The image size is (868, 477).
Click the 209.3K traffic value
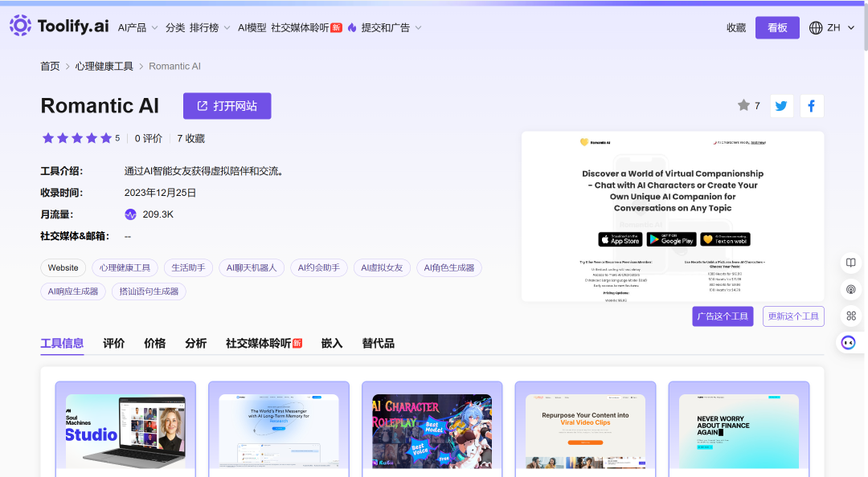tap(158, 214)
